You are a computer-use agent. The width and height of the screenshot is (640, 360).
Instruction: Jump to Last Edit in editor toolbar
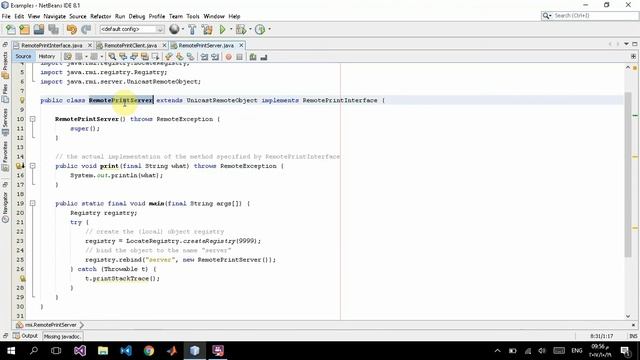tap(68, 57)
